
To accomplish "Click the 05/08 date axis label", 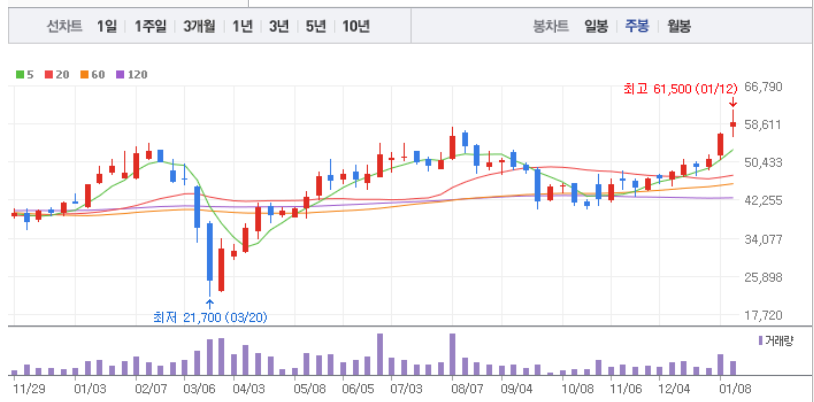I will (x=309, y=388).
